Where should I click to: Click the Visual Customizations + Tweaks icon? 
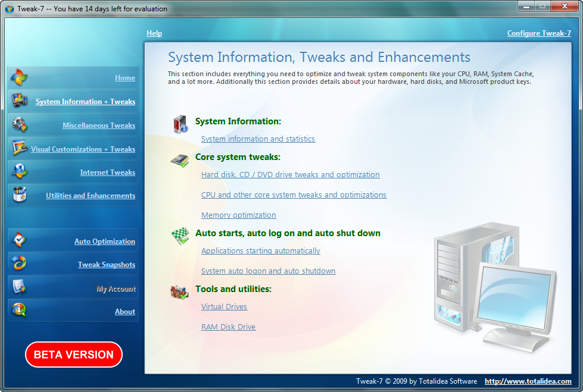tap(19, 148)
